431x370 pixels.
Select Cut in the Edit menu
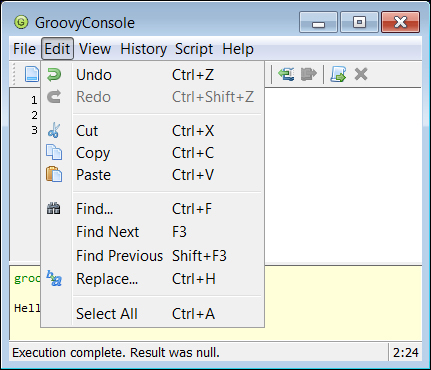(153, 131)
